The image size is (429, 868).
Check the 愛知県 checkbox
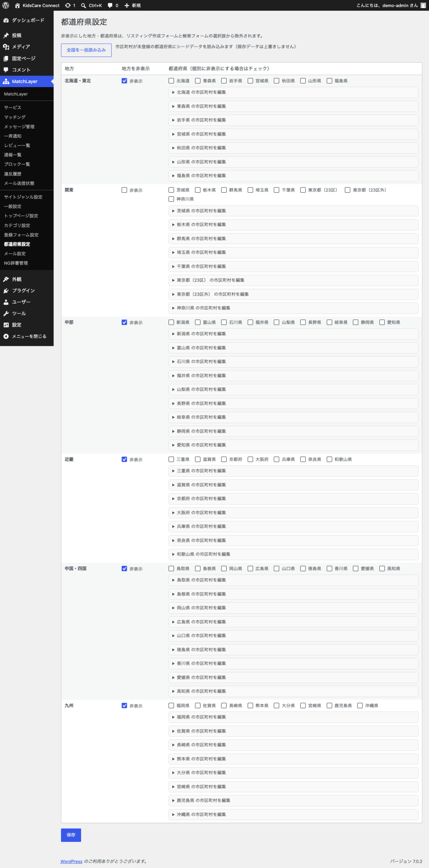[382, 322]
